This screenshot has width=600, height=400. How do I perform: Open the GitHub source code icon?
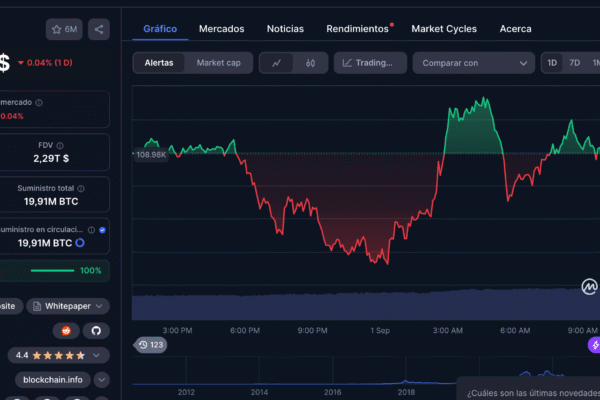98,330
